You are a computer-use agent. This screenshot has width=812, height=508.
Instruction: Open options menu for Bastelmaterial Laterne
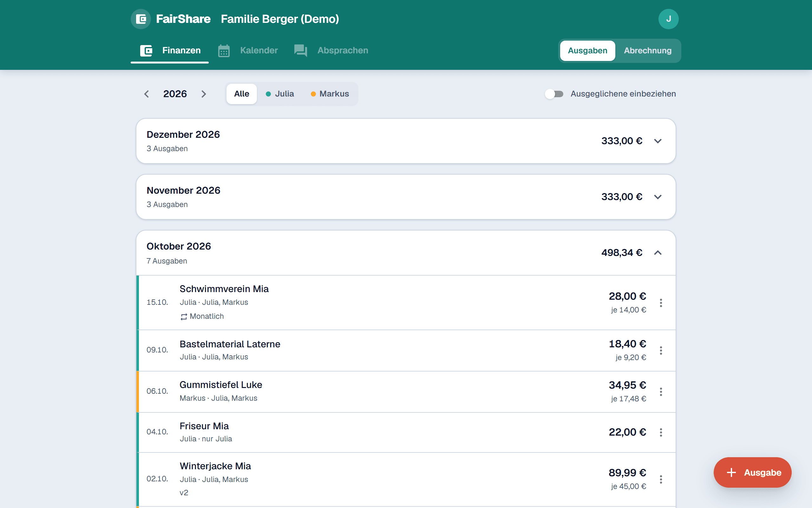click(661, 351)
